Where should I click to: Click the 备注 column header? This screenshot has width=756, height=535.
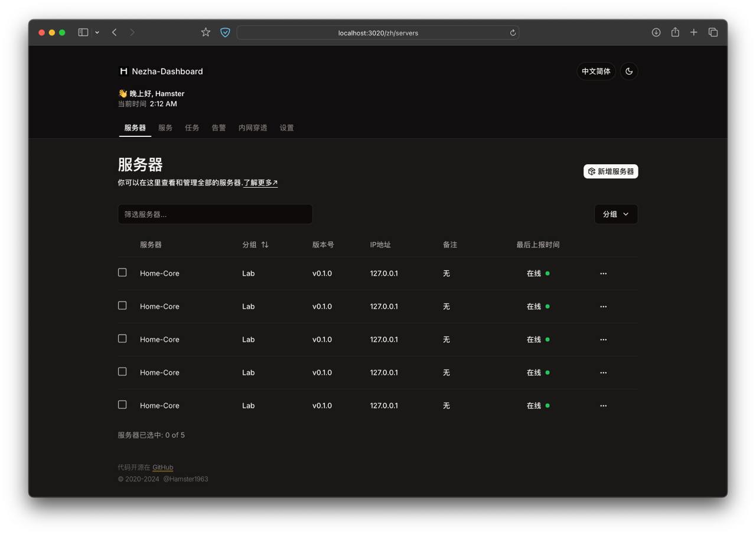[450, 244]
